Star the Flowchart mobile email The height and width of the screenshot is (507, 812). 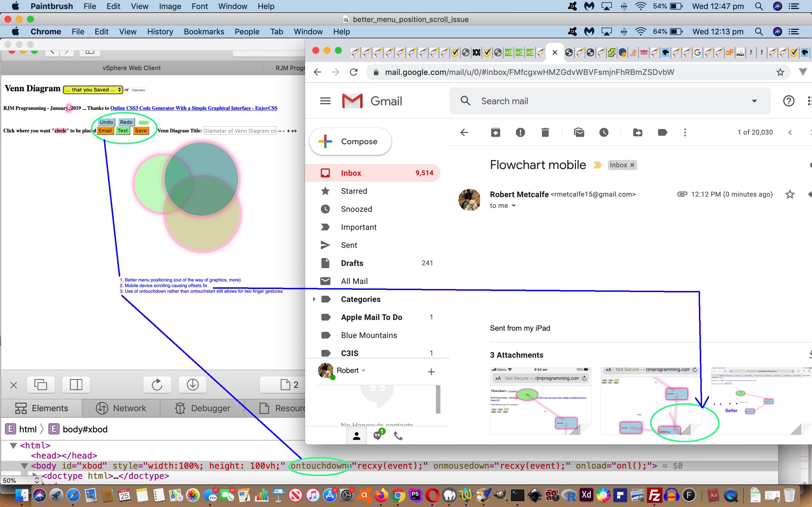click(789, 194)
